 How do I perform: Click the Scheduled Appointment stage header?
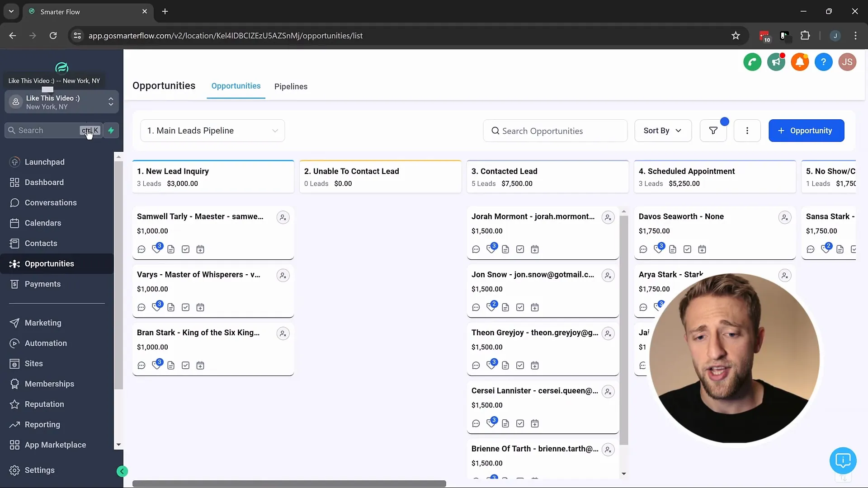pyautogui.click(x=715, y=177)
